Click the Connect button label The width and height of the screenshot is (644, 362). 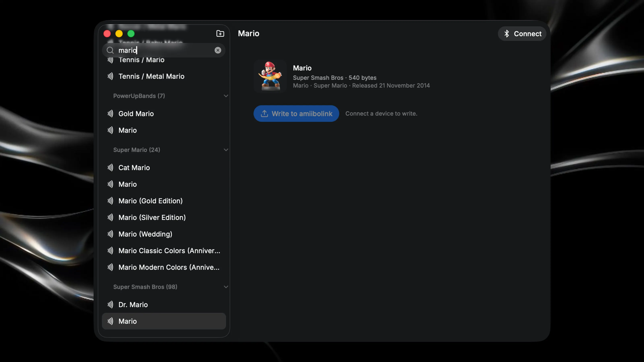527,34
